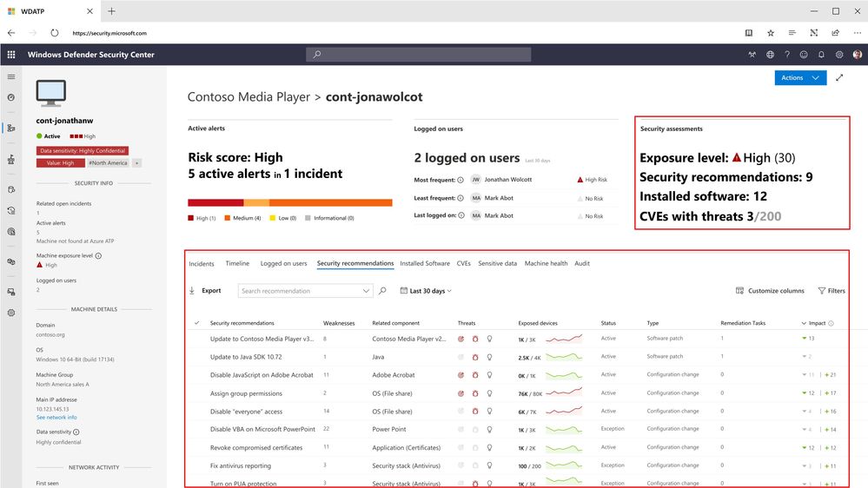Switch to the Incidents tab
Screen dimensions: 868x488
point(202,263)
